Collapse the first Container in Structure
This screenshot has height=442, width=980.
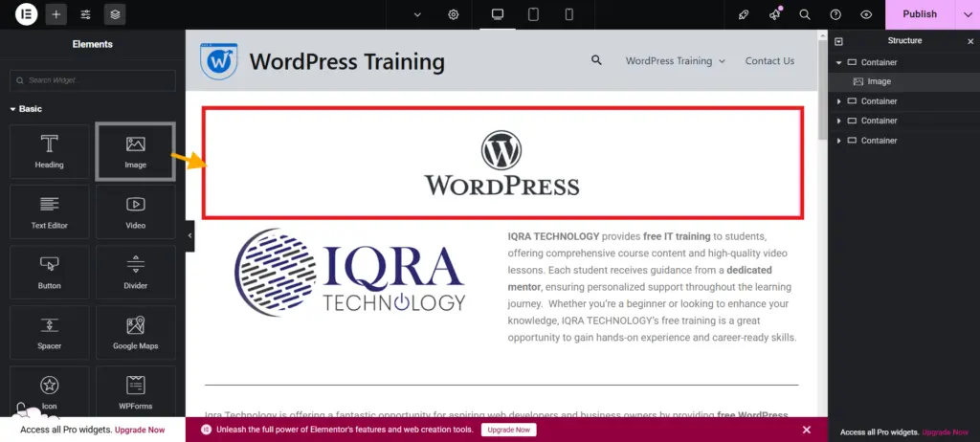(x=838, y=62)
